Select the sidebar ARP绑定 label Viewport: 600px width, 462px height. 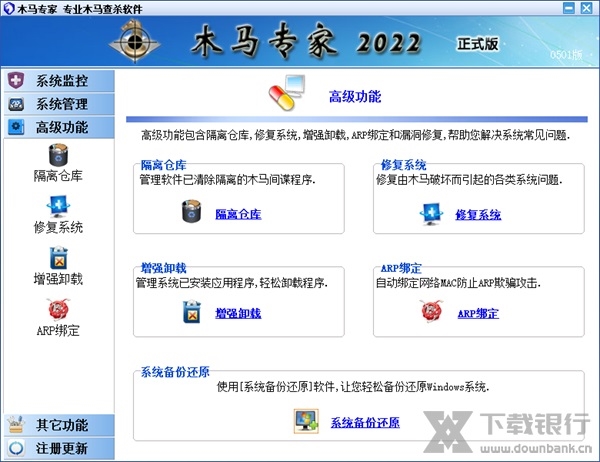point(58,330)
